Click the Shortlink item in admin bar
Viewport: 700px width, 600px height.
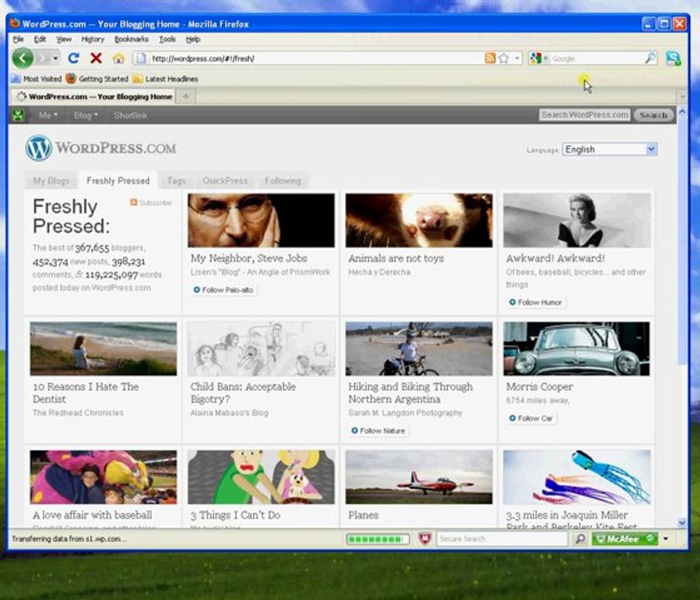pyautogui.click(x=130, y=115)
